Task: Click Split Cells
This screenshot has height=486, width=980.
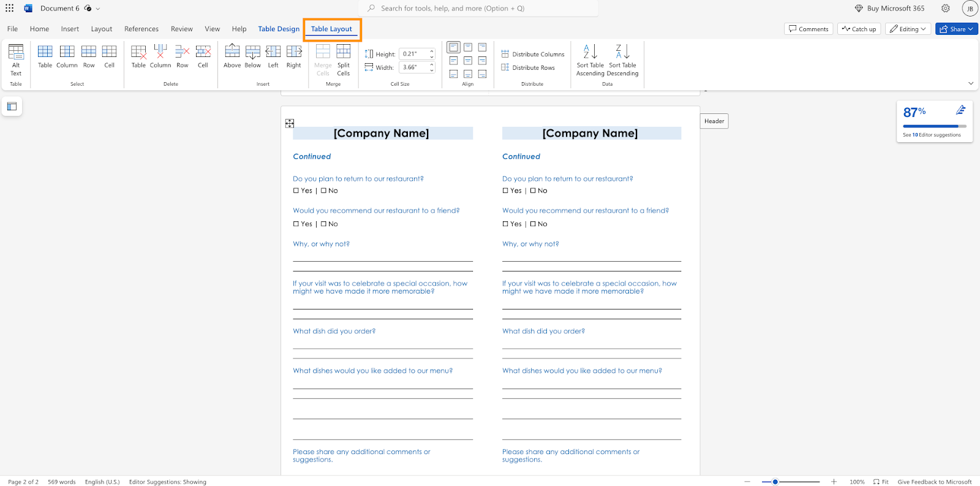Action: (x=344, y=60)
